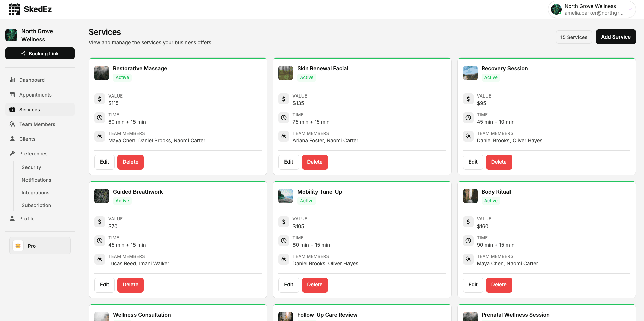Viewport: 644px width, 321px height.
Task: Expand the North Grove Wellness account dropdown
Action: 592,9
